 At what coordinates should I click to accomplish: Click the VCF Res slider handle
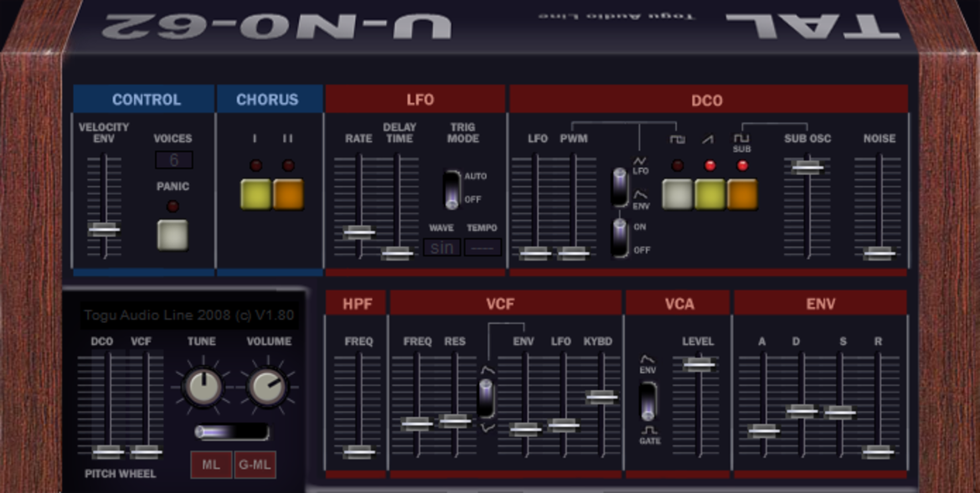[454, 420]
